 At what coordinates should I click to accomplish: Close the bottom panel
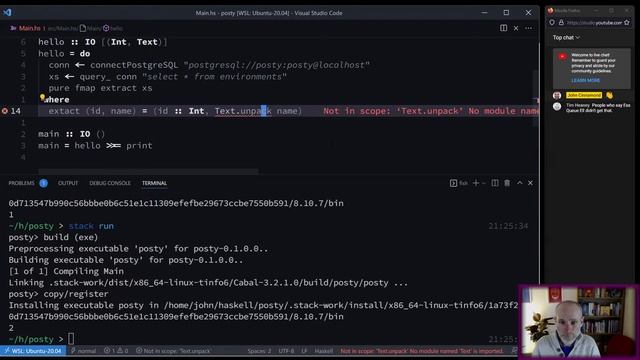pos(530,183)
